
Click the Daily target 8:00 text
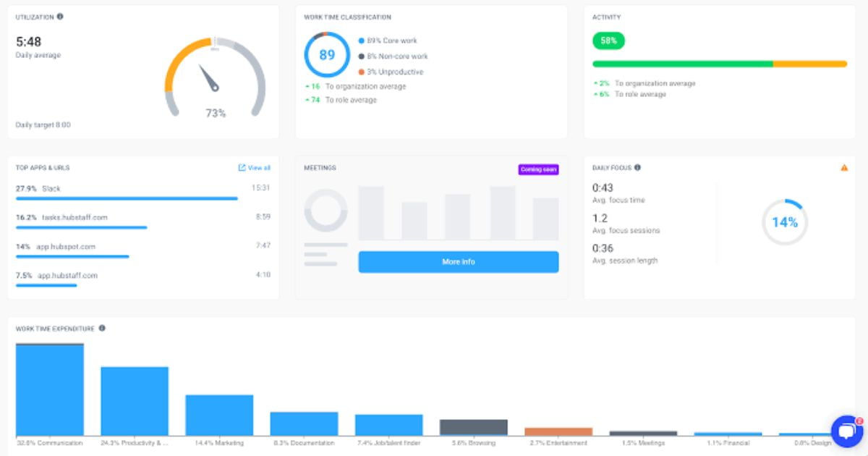tap(43, 125)
